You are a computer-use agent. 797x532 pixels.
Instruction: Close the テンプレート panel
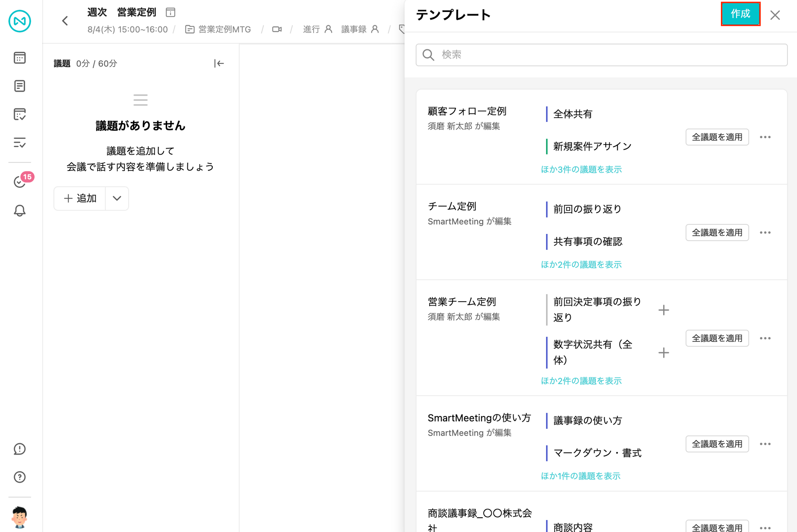(775, 15)
